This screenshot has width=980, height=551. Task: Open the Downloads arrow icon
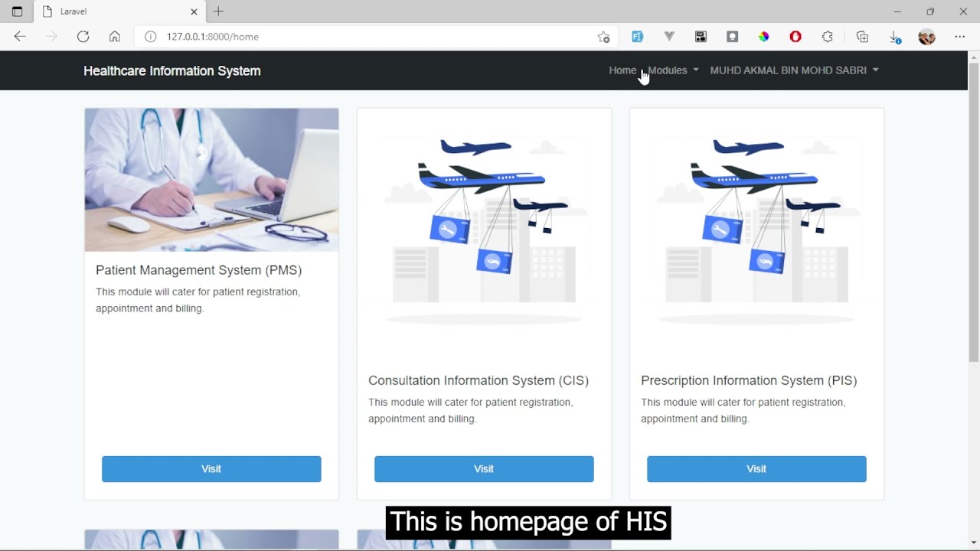(894, 37)
